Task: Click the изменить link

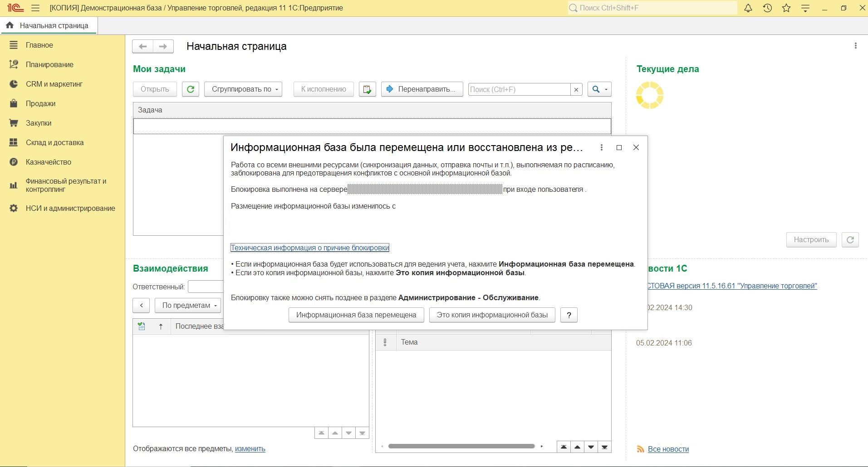Action: click(x=250, y=449)
